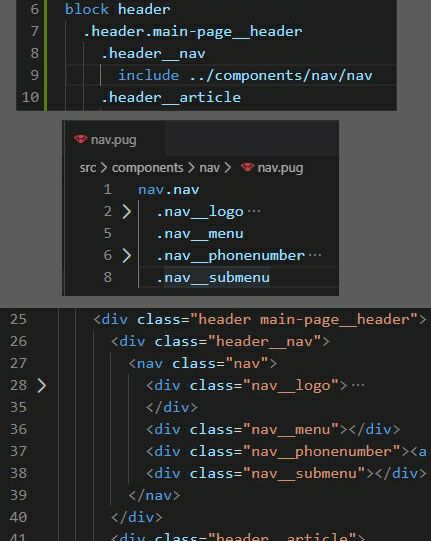The width and height of the screenshot is (431, 541).
Task: Click the div class nav__menu HTML line
Action: (x=273, y=430)
